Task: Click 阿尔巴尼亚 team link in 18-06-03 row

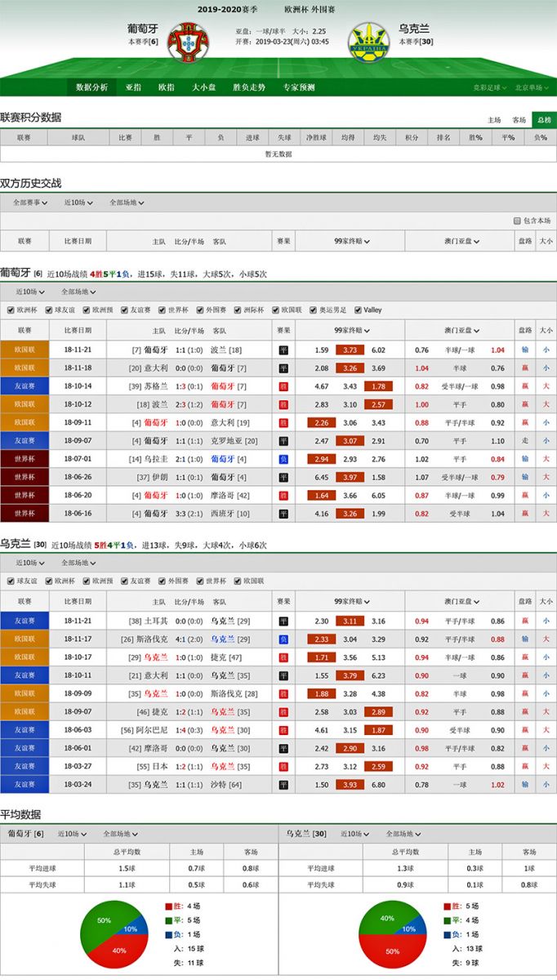Action: (x=152, y=730)
